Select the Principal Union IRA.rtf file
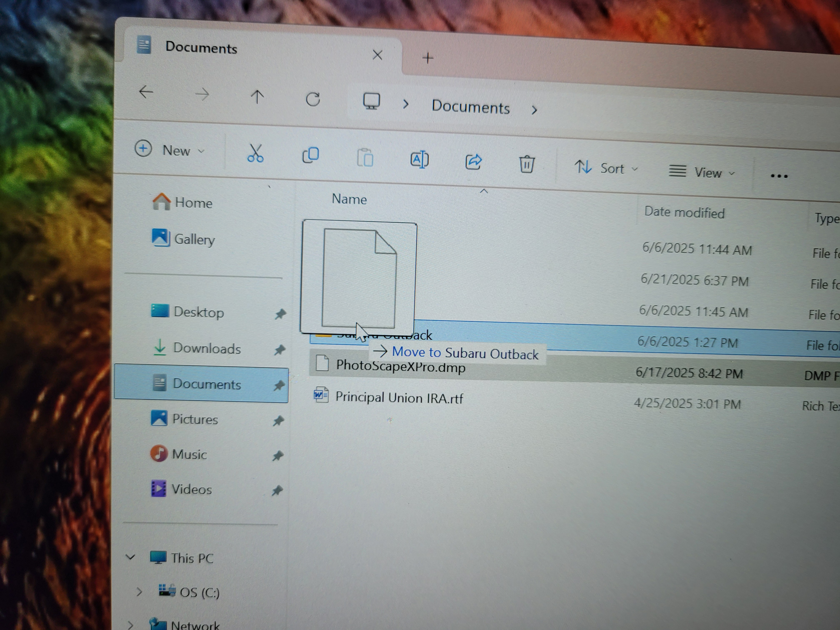This screenshot has width=840, height=630. tap(399, 397)
